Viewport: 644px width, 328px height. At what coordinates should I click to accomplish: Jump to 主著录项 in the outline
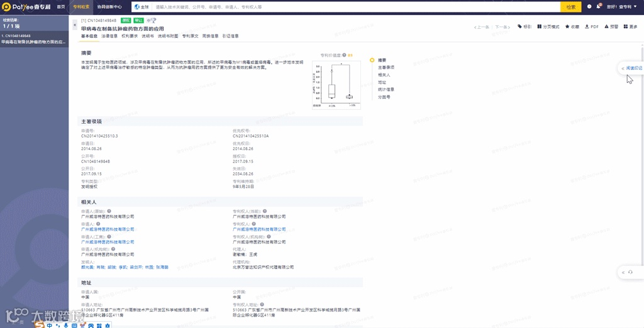tap(386, 67)
